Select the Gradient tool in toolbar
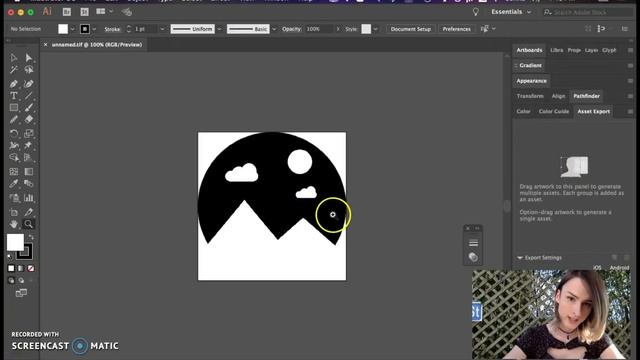The image size is (640, 360). tap(29, 171)
